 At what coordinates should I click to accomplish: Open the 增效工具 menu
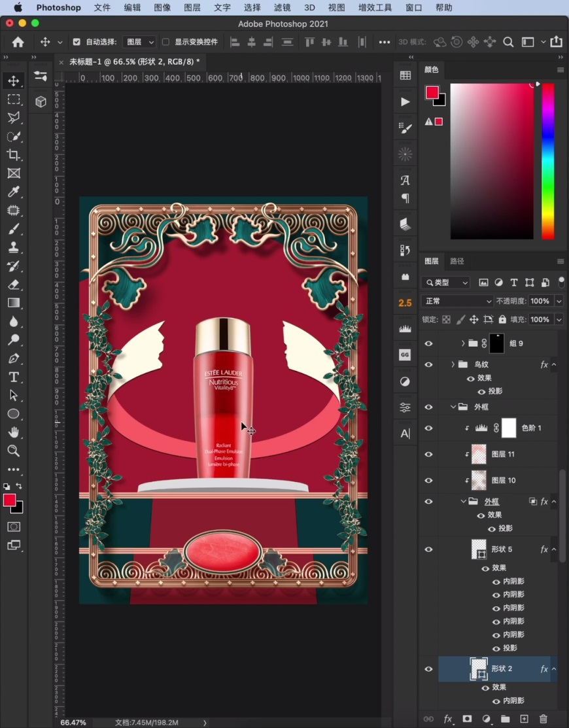coord(375,7)
